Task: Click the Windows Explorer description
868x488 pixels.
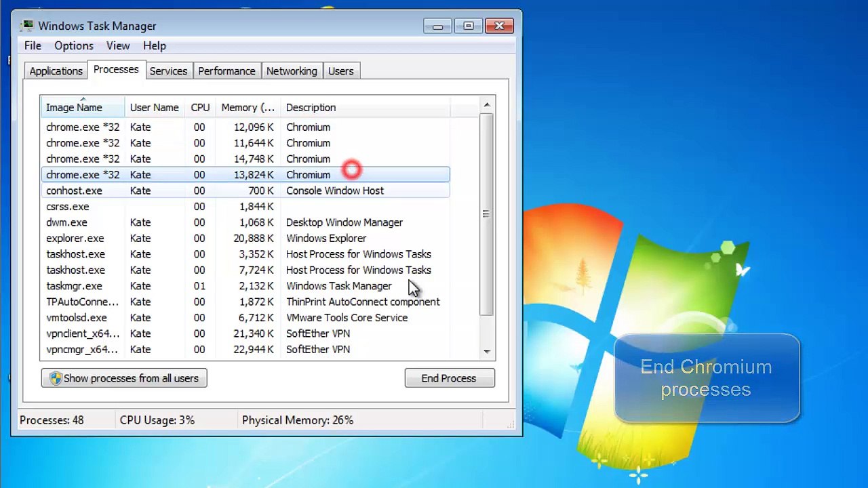Action: tap(326, 239)
